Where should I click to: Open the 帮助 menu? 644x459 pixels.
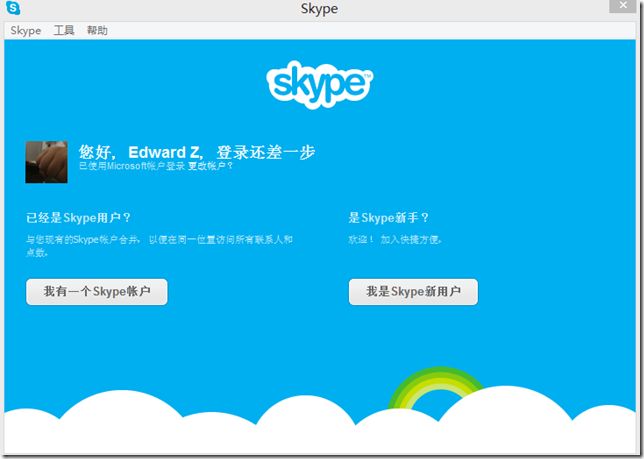97,30
